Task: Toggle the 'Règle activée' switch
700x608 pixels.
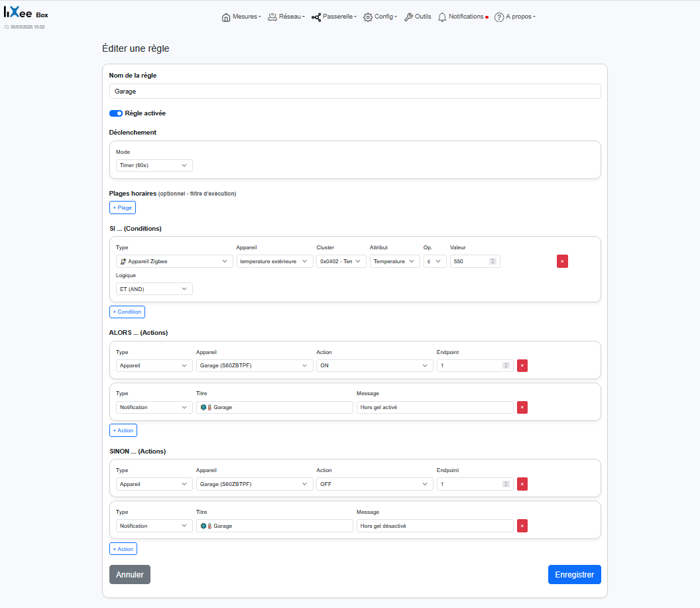Action: click(116, 113)
